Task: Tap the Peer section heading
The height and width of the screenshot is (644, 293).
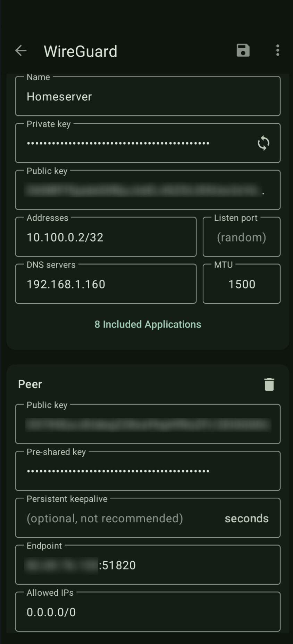Action: tap(30, 384)
